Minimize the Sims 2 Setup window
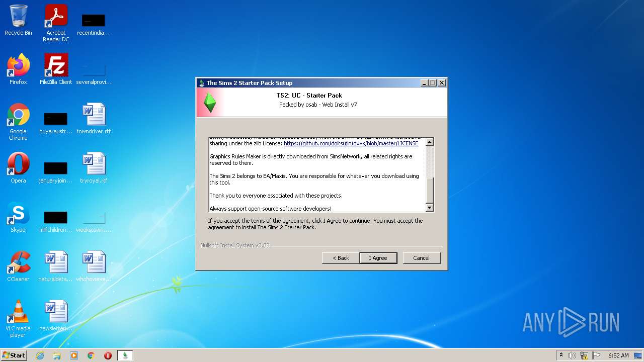644x362 pixels. pos(424,83)
